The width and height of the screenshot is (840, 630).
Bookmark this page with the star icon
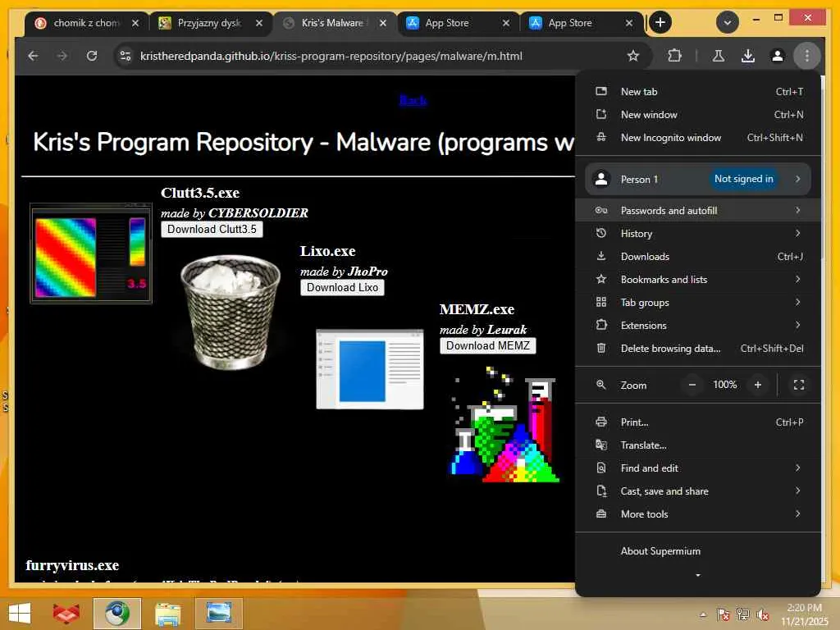633,56
